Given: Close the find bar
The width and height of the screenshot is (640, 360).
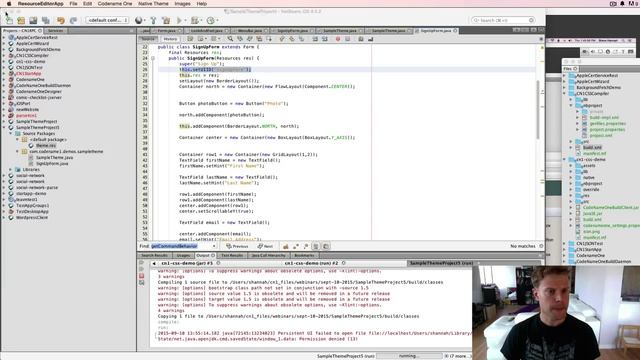Looking at the screenshot, I should point(541,246).
